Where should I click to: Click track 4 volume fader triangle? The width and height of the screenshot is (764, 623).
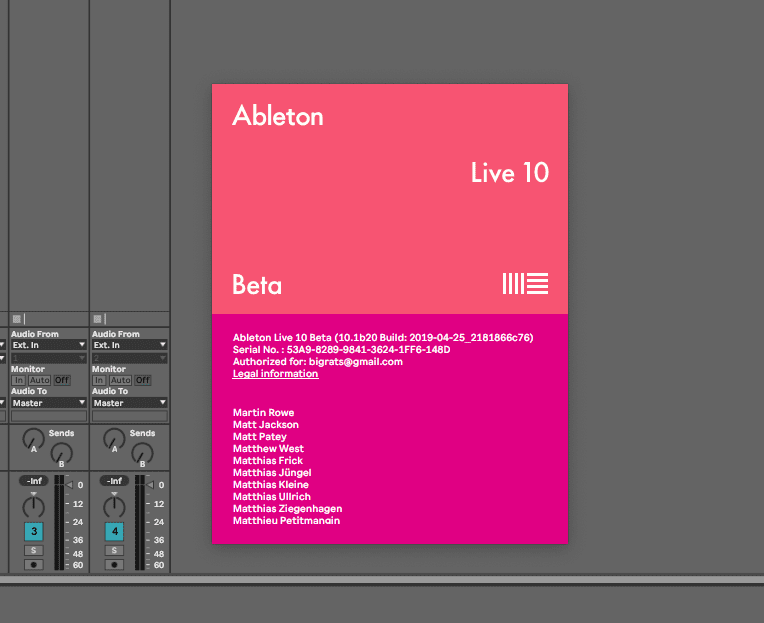pos(150,485)
